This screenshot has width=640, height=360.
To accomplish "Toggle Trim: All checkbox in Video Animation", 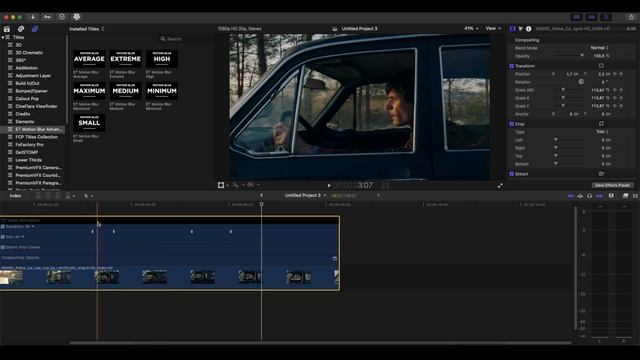I will 3,237.
